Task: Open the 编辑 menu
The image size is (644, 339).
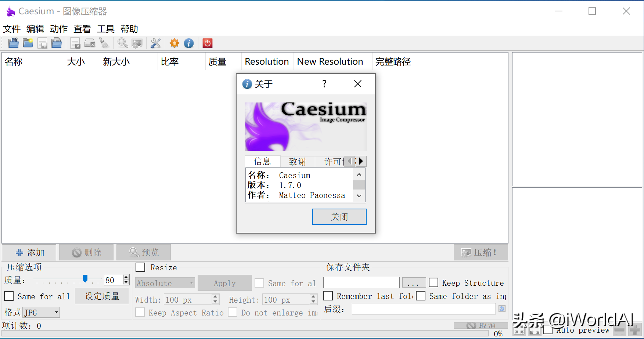Action: tap(35, 29)
